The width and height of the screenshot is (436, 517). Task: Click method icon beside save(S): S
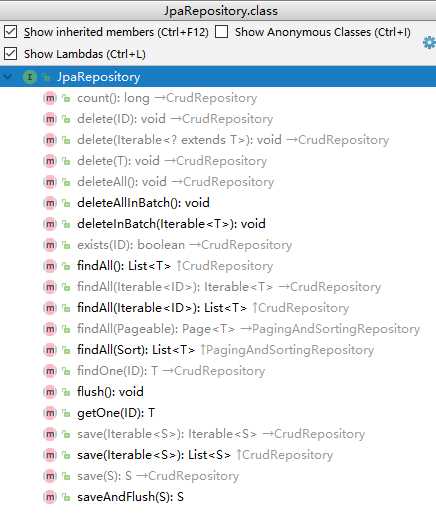tap(50, 476)
